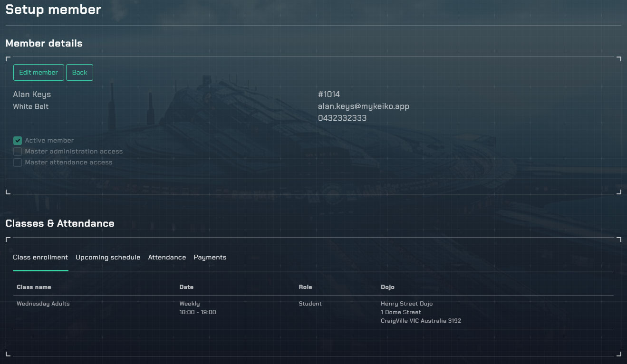Enable Master administration access checkbox

tap(18, 152)
